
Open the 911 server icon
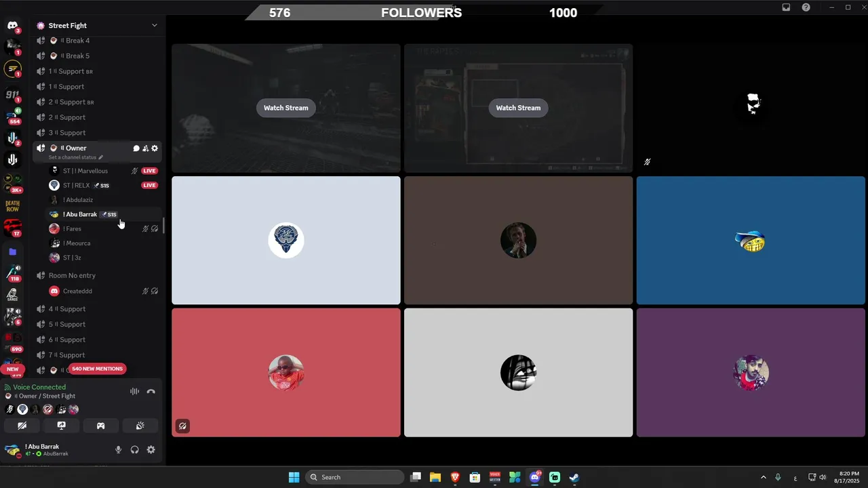pyautogui.click(x=12, y=94)
